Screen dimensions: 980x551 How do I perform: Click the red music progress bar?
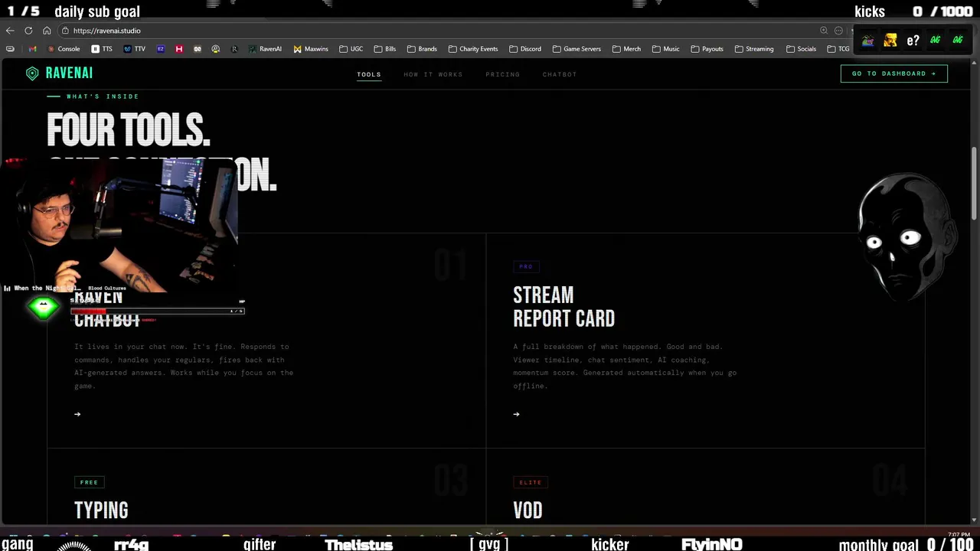157,311
